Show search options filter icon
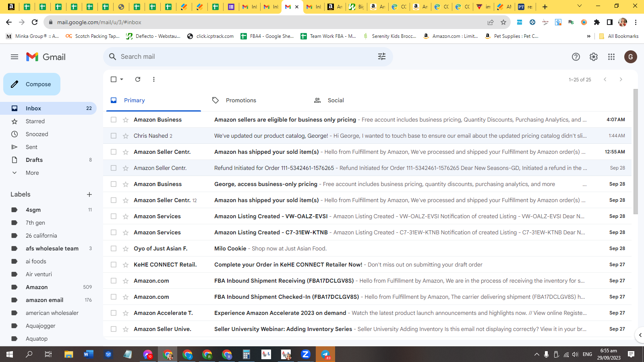Screen dimensions: 644x362 click(382, 57)
